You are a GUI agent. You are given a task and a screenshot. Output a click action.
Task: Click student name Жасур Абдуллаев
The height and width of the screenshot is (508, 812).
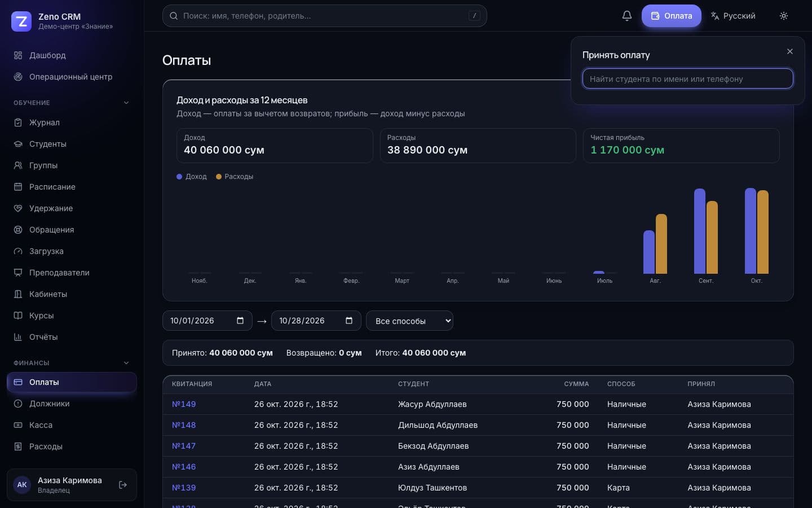(x=433, y=404)
